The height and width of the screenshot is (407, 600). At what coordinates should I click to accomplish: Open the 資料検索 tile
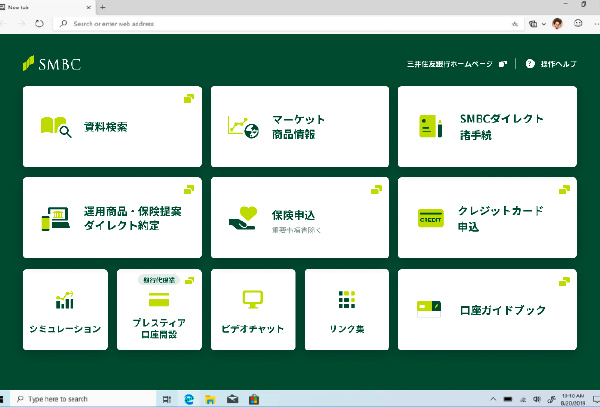(x=112, y=126)
